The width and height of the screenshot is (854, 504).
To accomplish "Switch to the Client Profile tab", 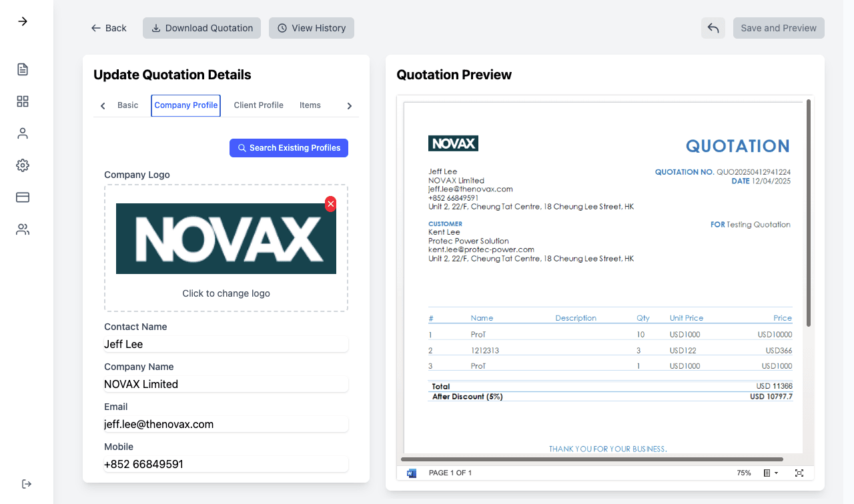I will point(258,105).
